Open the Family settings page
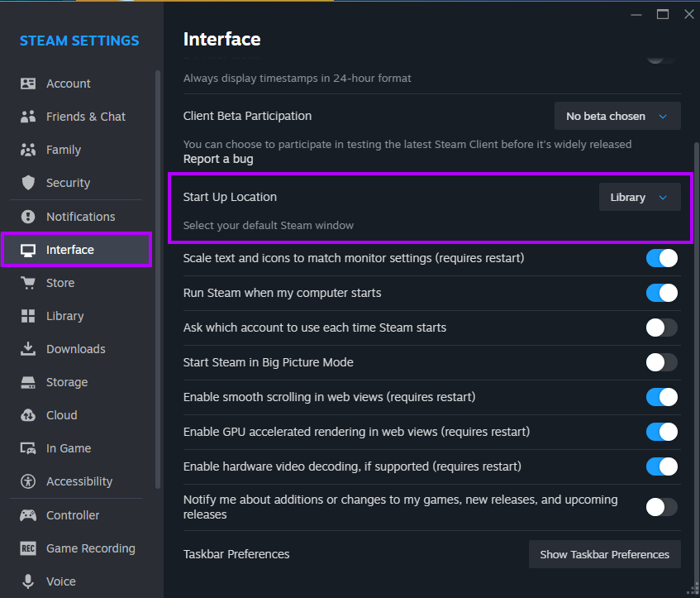Image resolution: width=700 pixels, height=598 pixels. [76, 150]
